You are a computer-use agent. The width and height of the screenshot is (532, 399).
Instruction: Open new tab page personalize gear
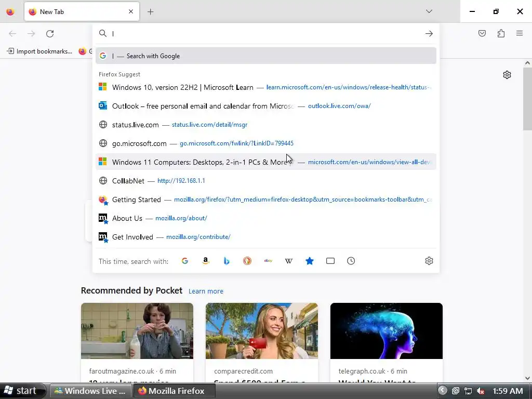pos(507,75)
